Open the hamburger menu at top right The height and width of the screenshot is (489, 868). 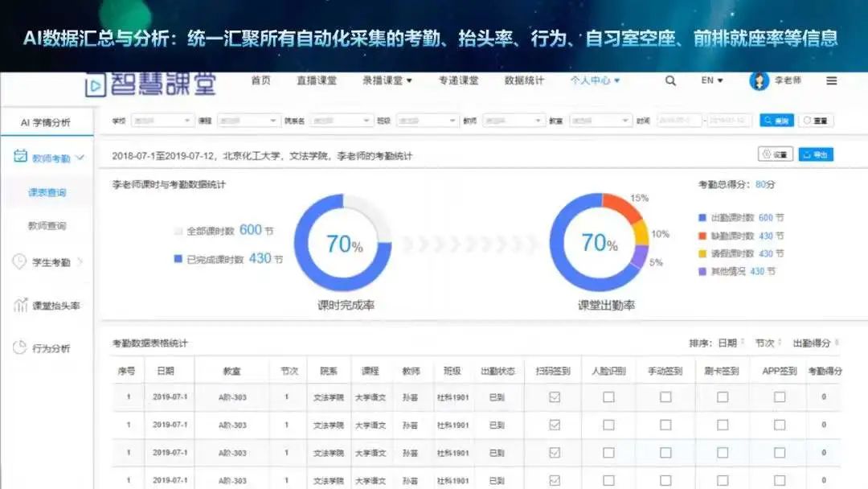coord(832,80)
